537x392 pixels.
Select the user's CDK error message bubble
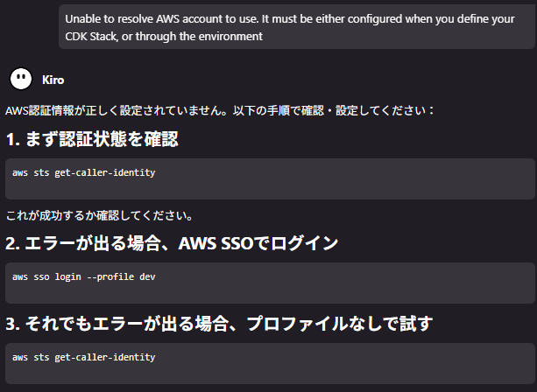(297, 27)
